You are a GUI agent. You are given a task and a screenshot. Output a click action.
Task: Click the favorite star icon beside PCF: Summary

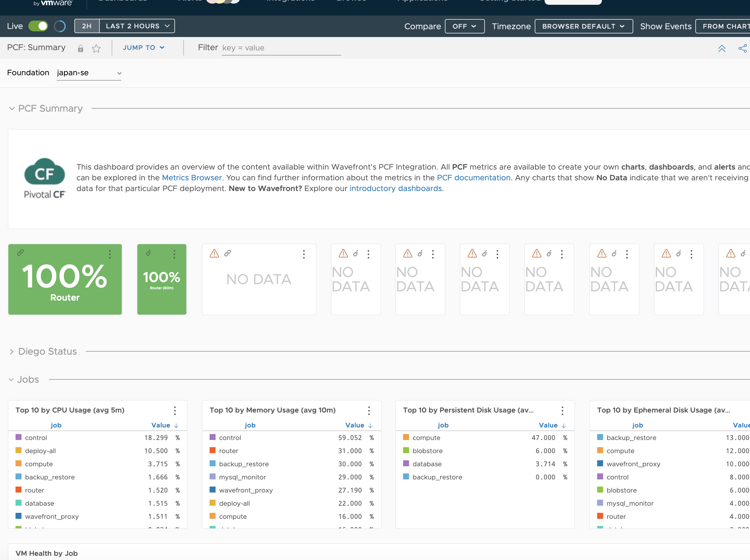[x=96, y=48]
